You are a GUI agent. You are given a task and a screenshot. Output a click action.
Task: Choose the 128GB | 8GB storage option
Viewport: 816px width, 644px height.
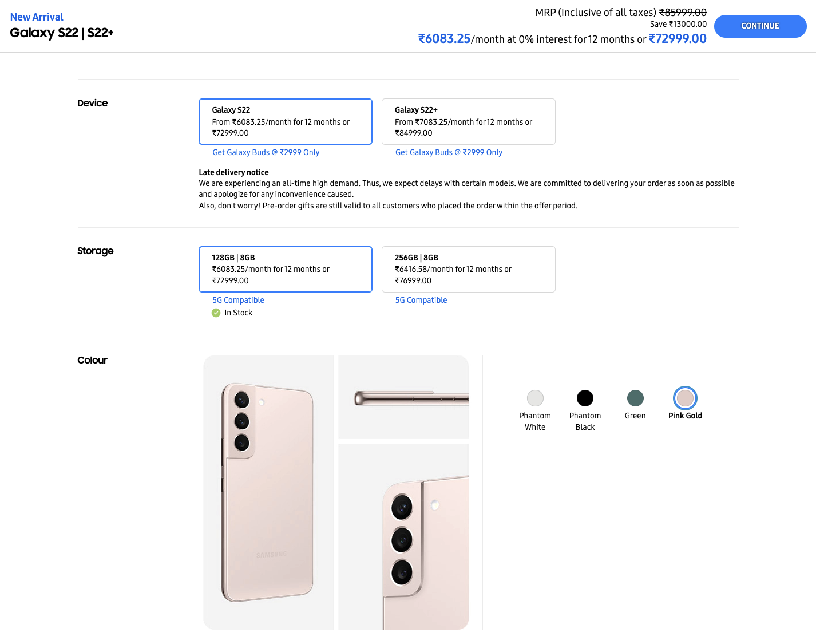click(x=285, y=269)
